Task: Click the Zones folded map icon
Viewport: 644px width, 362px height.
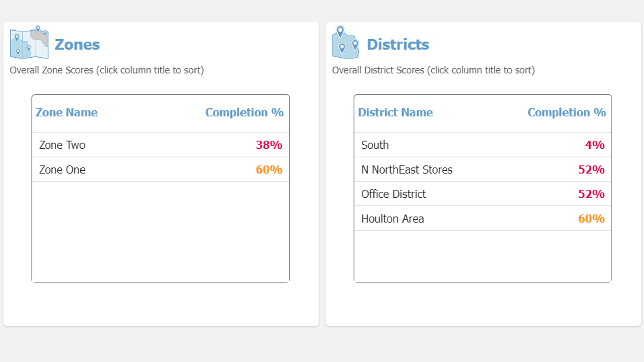Action: coord(29,43)
